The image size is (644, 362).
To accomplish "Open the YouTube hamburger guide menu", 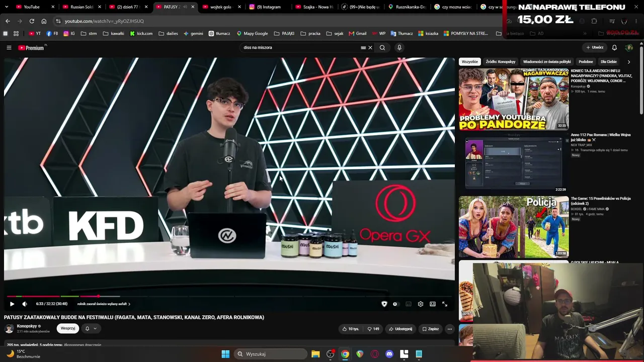I will (9, 48).
